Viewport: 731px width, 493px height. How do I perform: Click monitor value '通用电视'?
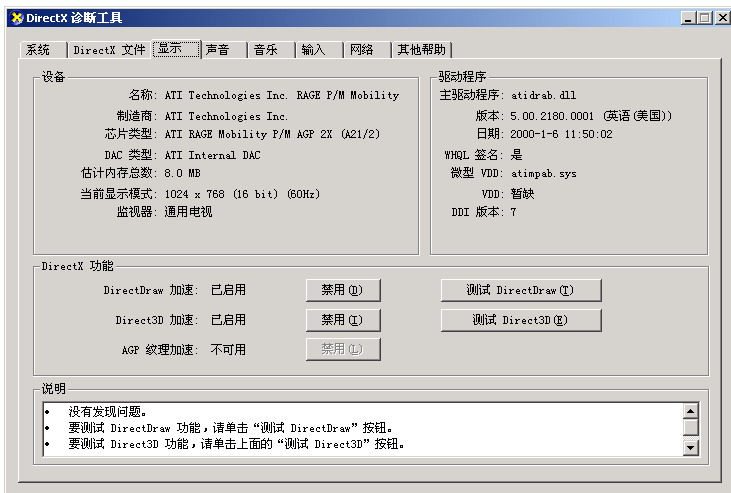coord(188,212)
